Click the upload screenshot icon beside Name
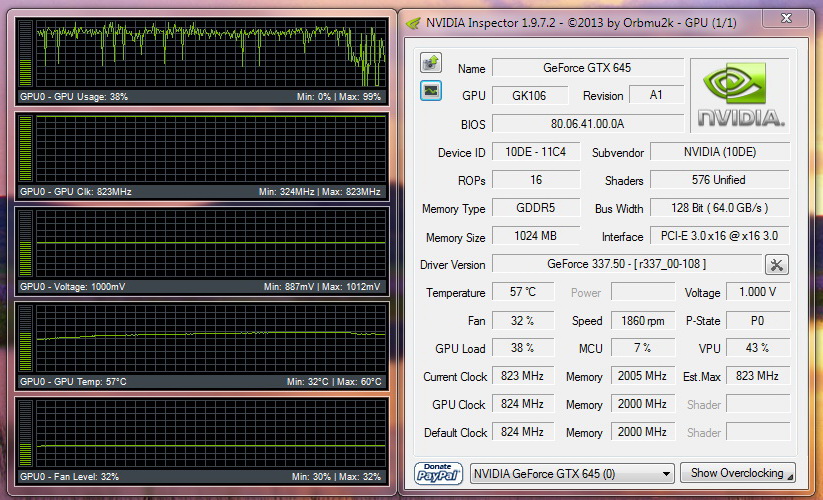The image size is (823, 500). [x=431, y=62]
